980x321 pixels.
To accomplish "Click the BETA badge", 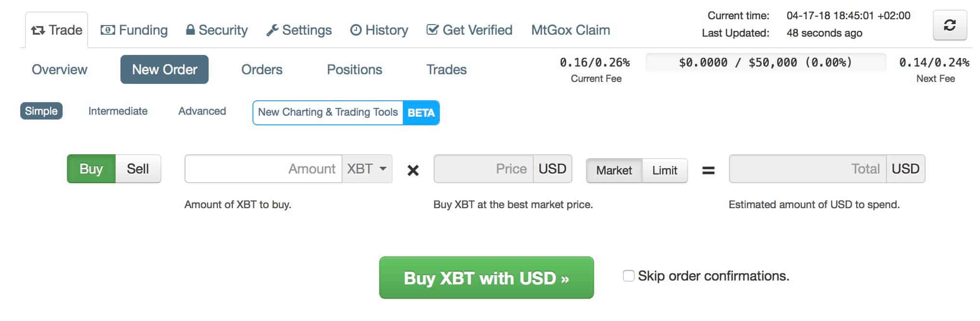I will coord(421,113).
